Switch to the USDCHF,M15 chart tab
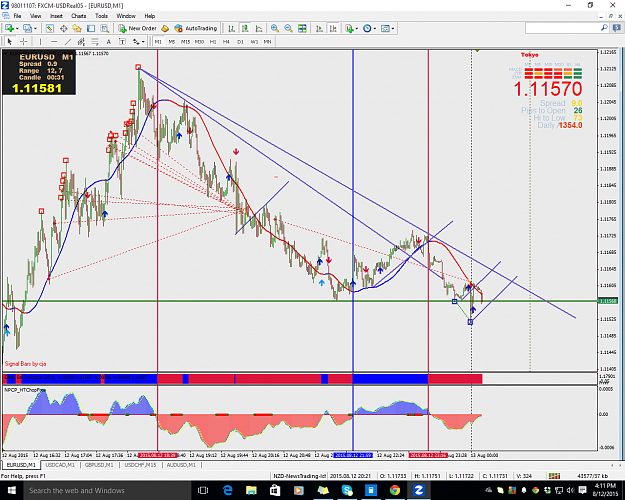The image size is (625, 500). point(140,465)
